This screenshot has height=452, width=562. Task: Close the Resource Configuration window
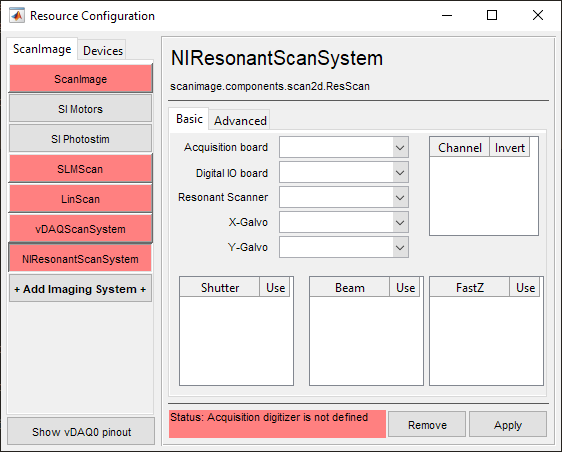pyautogui.click(x=538, y=15)
